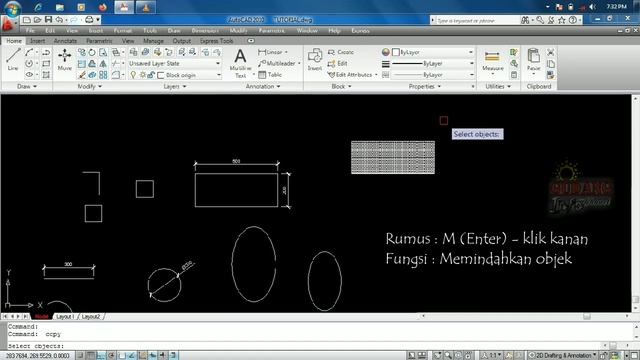Screen dimensions: 640x360
Task: Toggle Grid display in status bar
Action: 91,356
